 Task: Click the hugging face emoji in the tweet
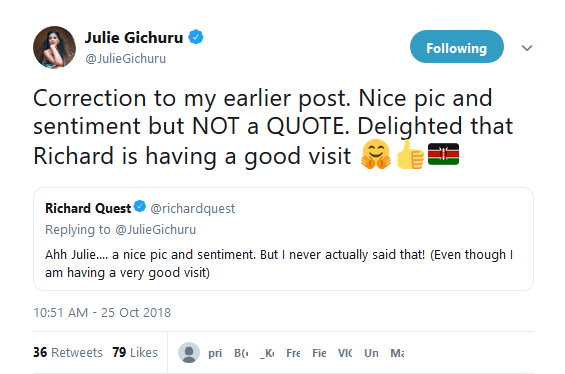(376, 155)
